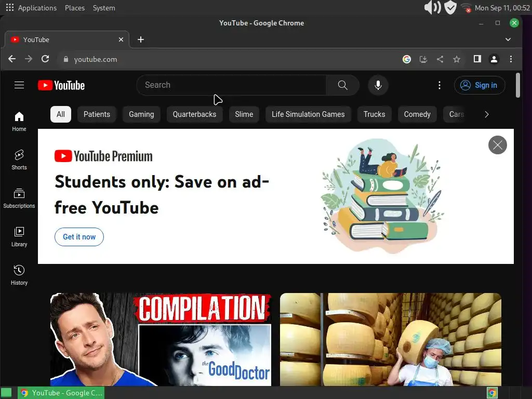Screen dimensions: 532x399
Task: Show more category chips with right arrow
Action: point(486,114)
